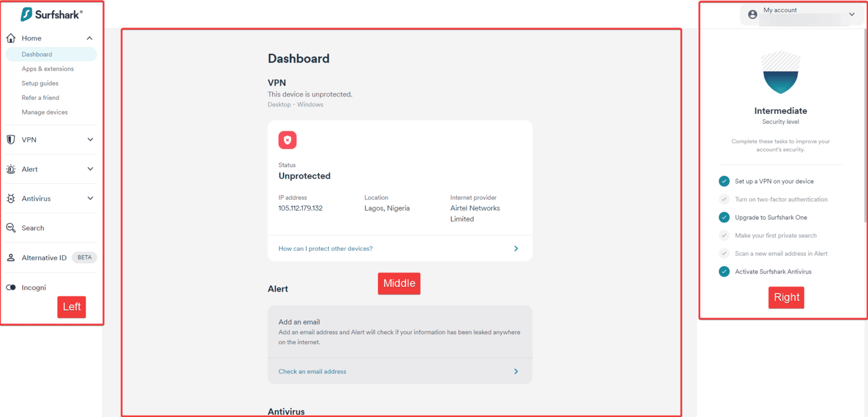868x417 pixels.
Task: Toggle the 'Activate Surfshark Antivirus' checkmark
Action: click(724, 271)
